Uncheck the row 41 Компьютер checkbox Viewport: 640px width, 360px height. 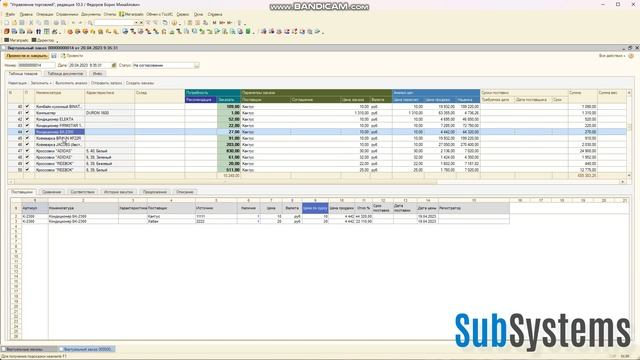pos(27,113)
